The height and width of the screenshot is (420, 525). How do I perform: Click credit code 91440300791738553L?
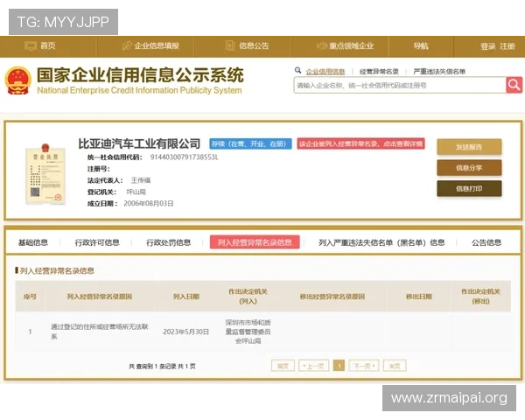tap(184, 157)
